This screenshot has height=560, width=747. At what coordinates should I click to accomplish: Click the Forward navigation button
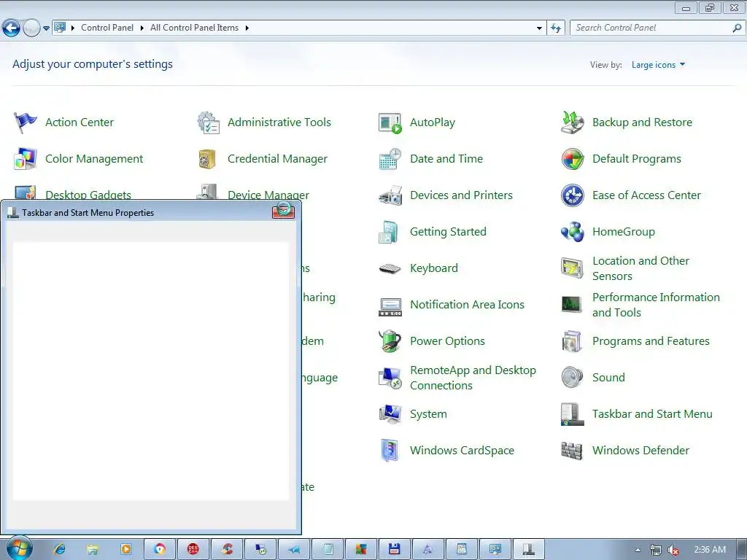pyautogui.click(x=31, y=28)
